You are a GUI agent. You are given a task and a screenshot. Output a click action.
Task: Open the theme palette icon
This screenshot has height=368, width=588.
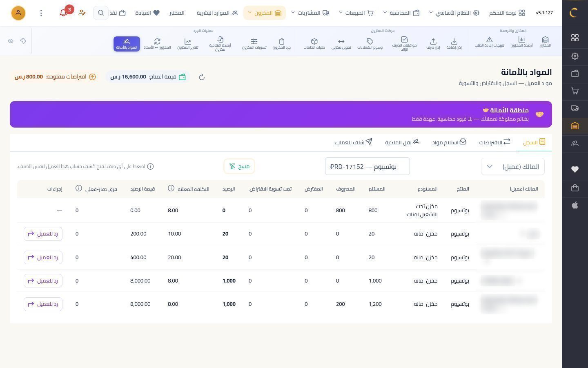[x=23, y=41]
